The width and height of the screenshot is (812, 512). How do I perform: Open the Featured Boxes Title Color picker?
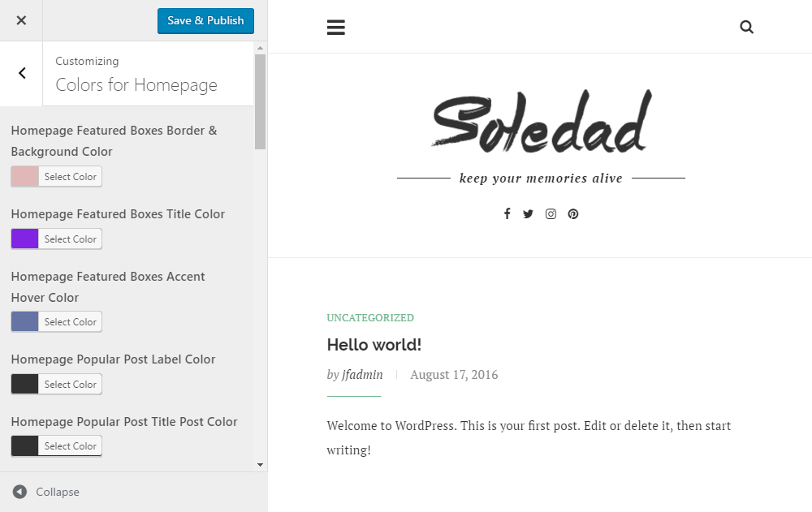click(x=70, y=239)
